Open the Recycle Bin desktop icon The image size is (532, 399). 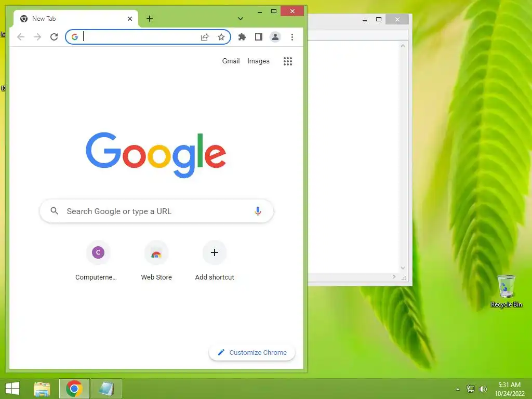506,291
